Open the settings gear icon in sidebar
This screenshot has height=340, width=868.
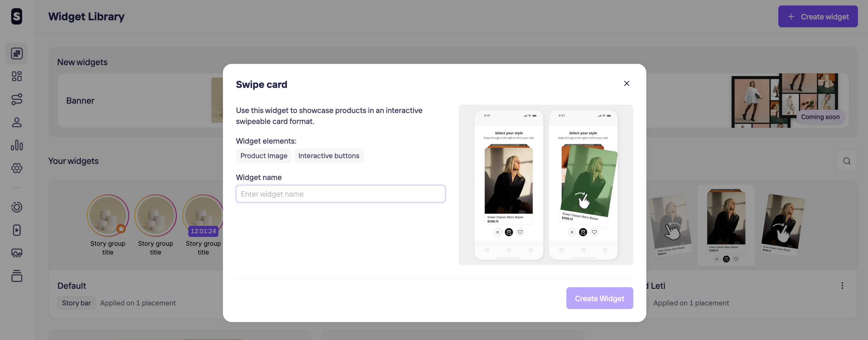pos(16,168)
